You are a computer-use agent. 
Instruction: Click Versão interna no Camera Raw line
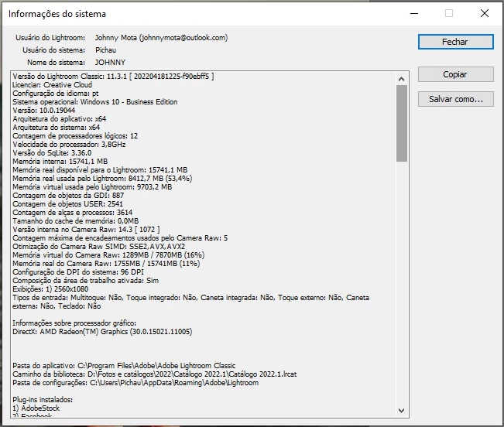pyautogui.click(x=86, y=230)
